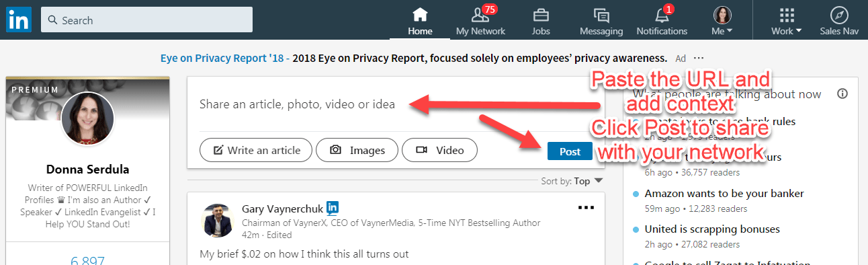Open Amazon wants to be your banker story
This screenshot has width=868, height=265.
click(x=724, y=193)
